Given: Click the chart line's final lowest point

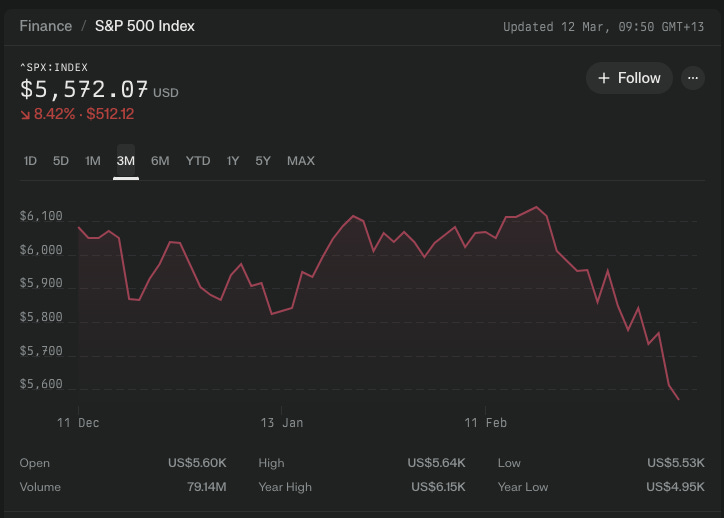Looking at the screenshot, I should tap(678, 399).
